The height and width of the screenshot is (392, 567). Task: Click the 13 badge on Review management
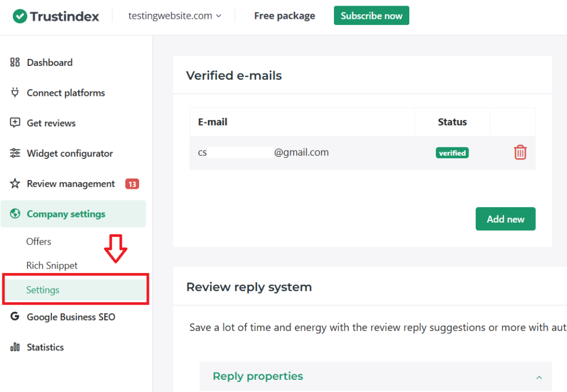coord(132,184)
